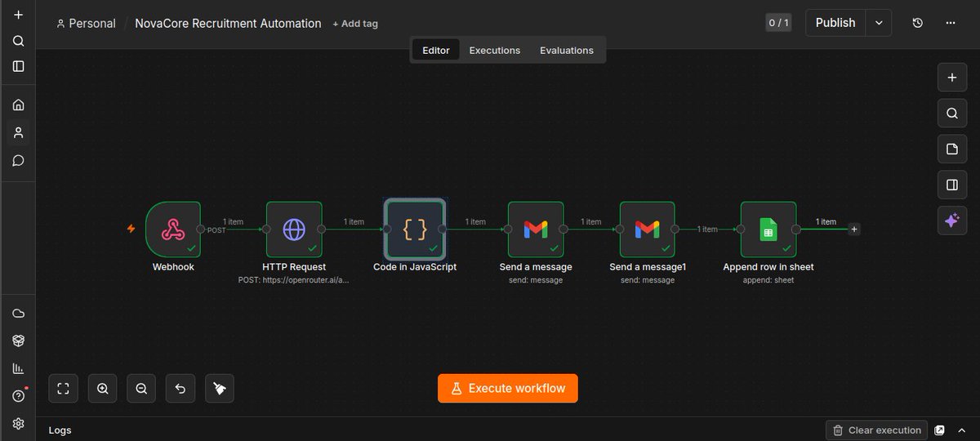Click the "append: sheet" subtitle text

pos(768,280)
